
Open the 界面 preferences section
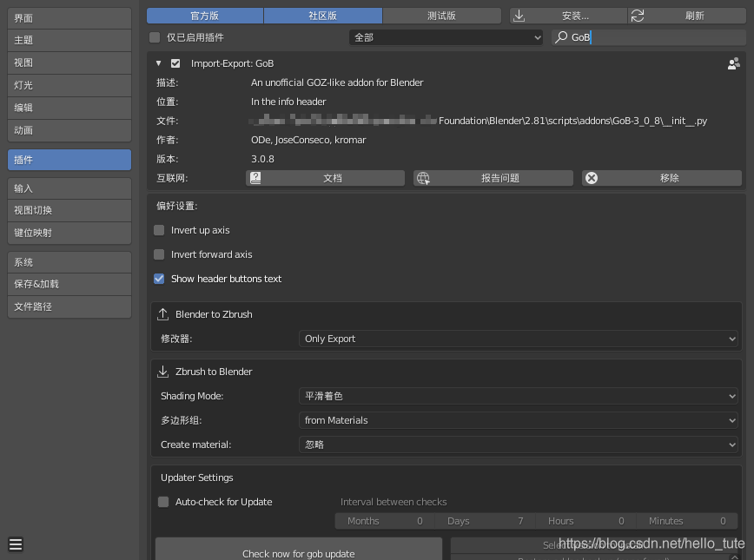[69, 18]
